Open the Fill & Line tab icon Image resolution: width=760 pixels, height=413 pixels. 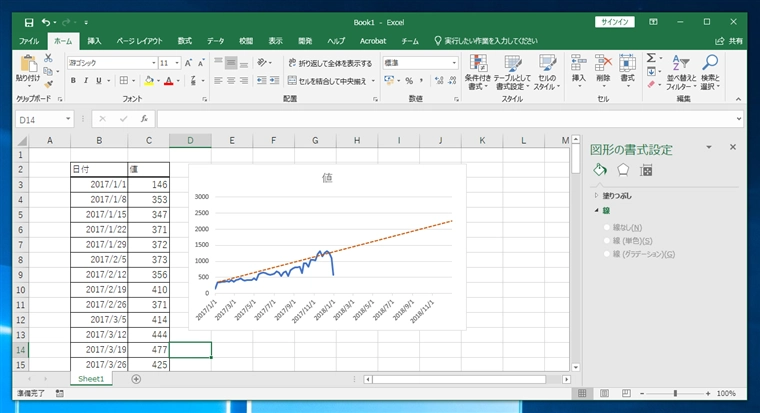click(x=600, y=170)
